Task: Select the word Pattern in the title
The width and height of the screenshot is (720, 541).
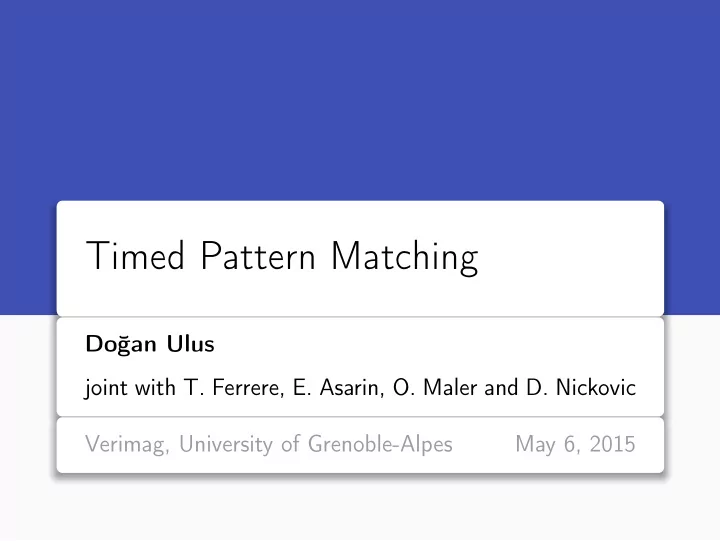Action: pyautogui.click(x=258, y=255)
